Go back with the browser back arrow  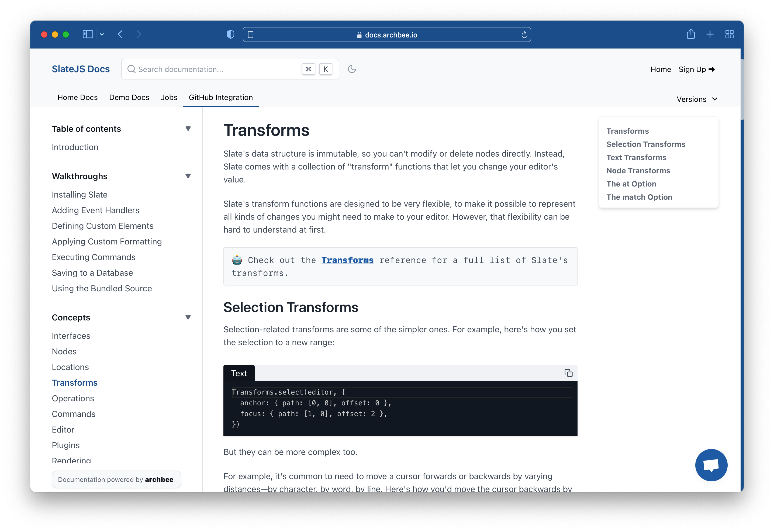(x=120, y=34)
